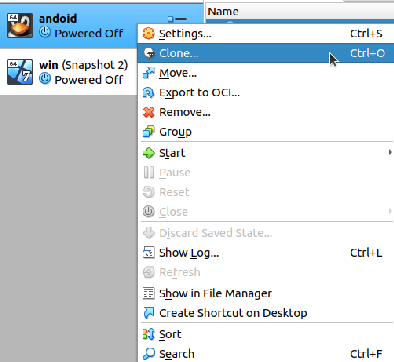Choose Export to OCI... option
The width and height of the screenshot is (394, 362).
pos(266,92)
